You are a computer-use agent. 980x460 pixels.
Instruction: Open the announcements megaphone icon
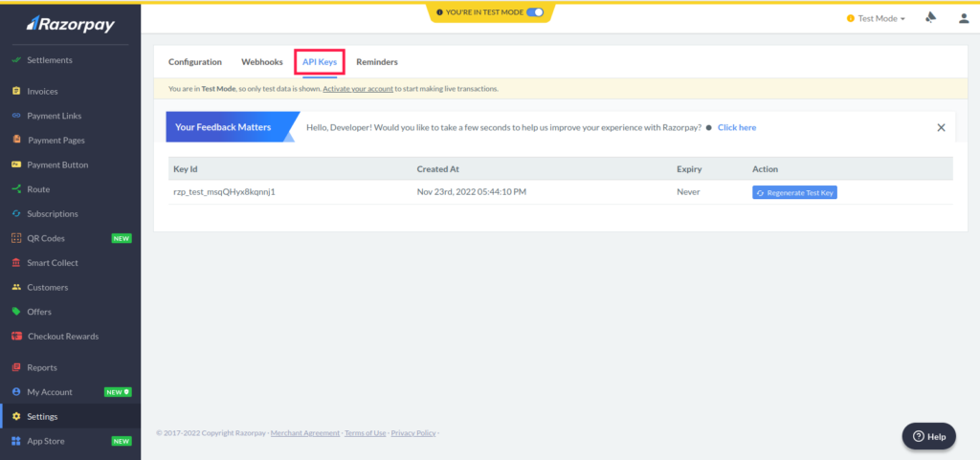(930, 18)
